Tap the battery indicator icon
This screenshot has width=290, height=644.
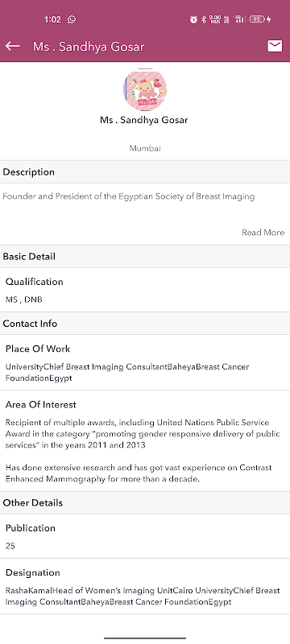click(x=259, y=19)
